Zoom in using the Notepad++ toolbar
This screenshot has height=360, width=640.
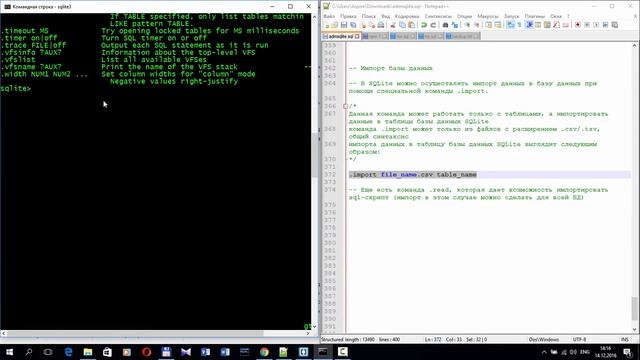tap(467, 25)
